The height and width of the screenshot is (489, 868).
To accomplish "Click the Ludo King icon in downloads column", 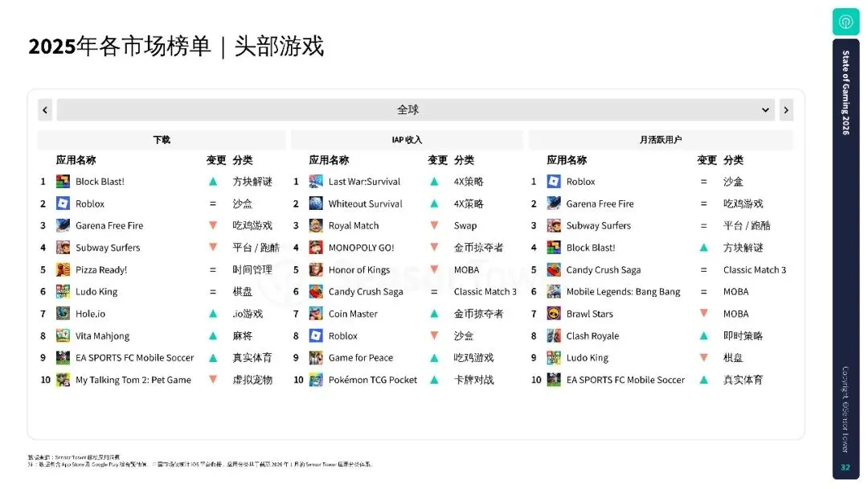I will [62, 291].
